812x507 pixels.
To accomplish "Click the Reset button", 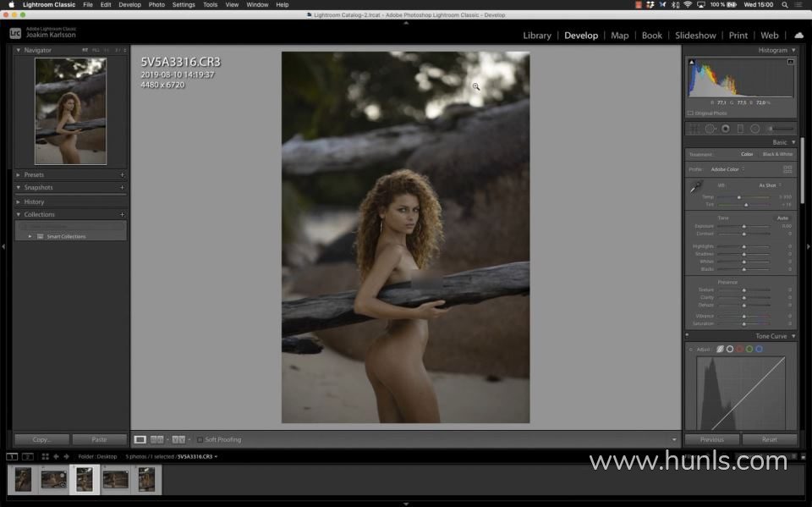I will coord(769,439).
